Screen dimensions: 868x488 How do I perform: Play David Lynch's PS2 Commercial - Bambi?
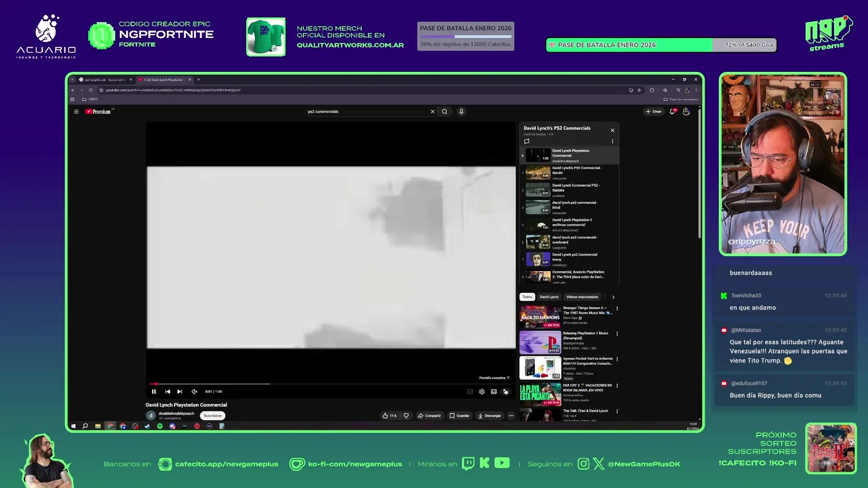569,173
